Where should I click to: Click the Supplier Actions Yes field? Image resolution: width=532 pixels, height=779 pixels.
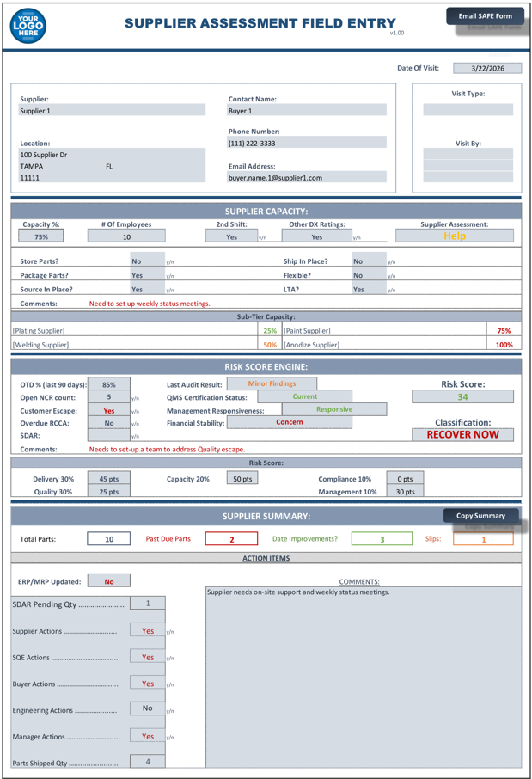(148, 630)
